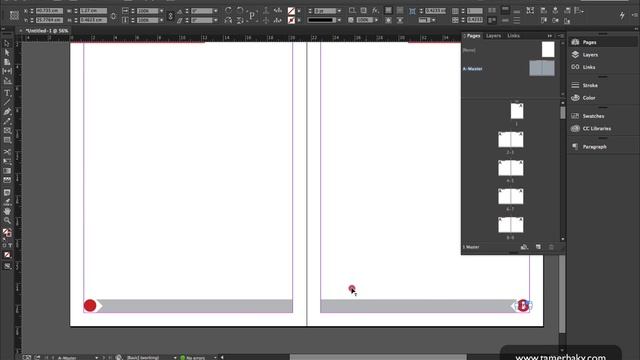This screenshot has height=360, width=640.
Task: Toggle constrain proportions for scaling
Action: [171, 16]
